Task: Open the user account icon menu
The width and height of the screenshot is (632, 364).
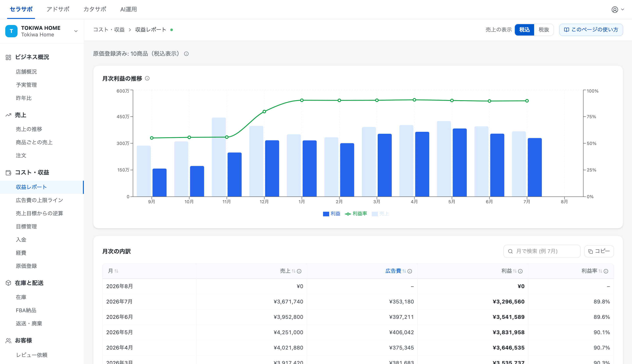Action: click(614, 9)
